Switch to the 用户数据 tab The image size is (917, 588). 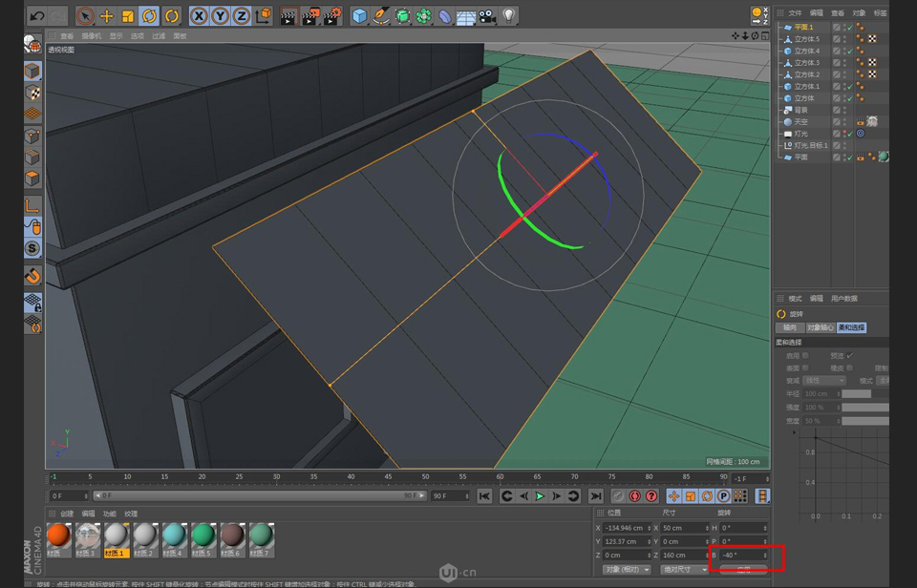(844, 299)
